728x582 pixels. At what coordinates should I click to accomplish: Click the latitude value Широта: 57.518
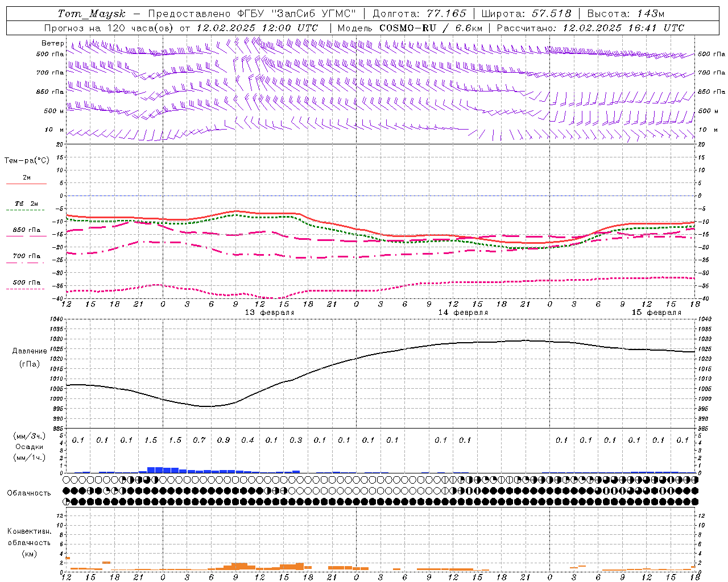[x=526, y=14]
